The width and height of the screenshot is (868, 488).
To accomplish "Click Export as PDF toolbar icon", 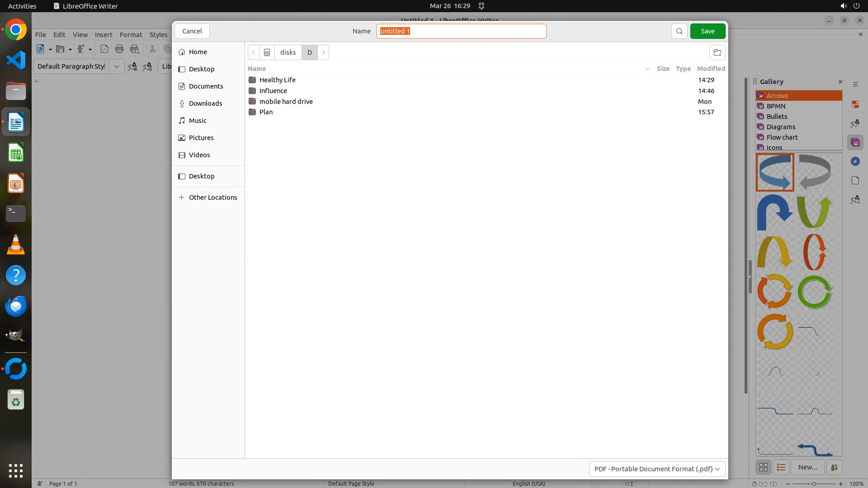I will (x=104, y=49).
